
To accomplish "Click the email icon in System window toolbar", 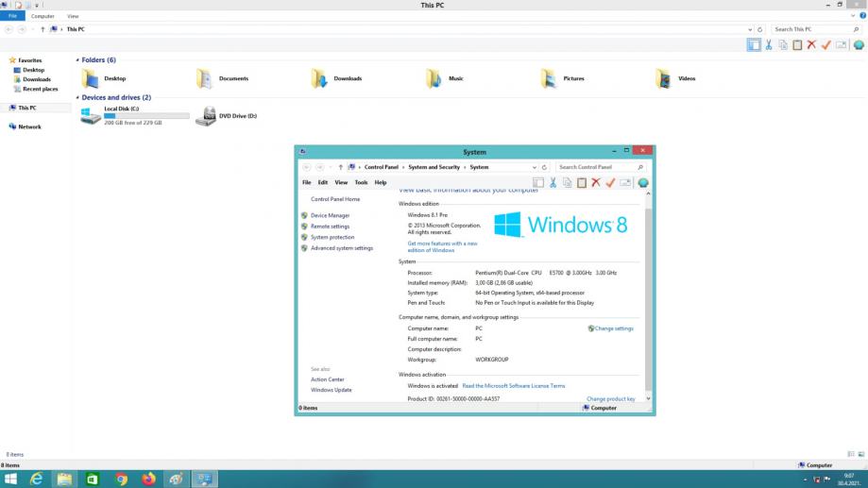I will [x=625, y=182].
